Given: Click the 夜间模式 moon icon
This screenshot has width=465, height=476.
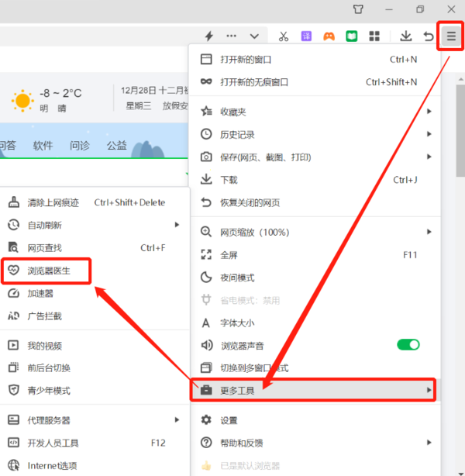Looking at the screenshot, I should pyautogui.click(x=206, y=278).
